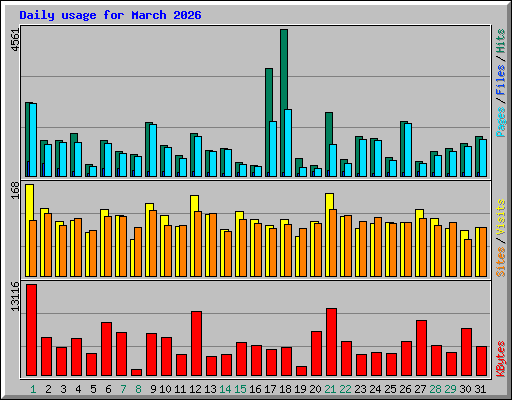Click day 9 on the x-axis
The width and height of the screenshot is (512, 400).
153,389
